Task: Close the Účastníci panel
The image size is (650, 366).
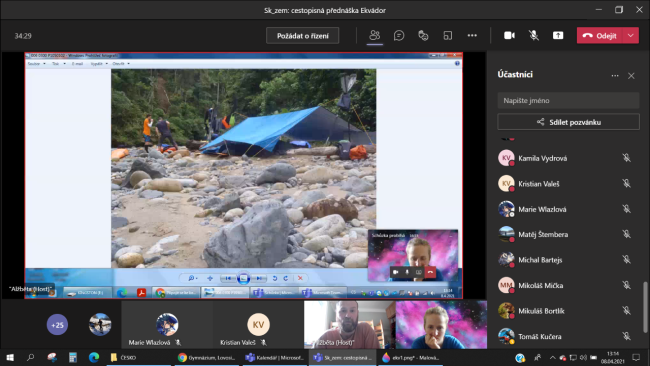Action: [631, 76]
